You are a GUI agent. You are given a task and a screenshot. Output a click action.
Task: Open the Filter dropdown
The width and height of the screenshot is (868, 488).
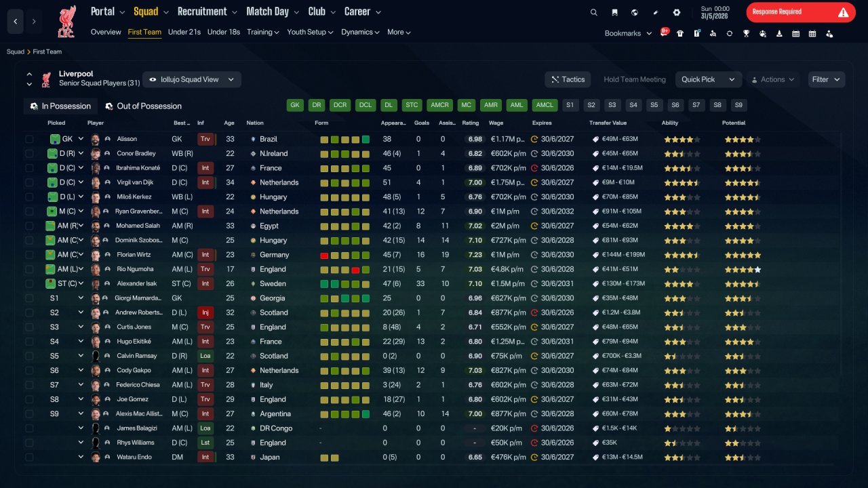click(x=827, y=79)
